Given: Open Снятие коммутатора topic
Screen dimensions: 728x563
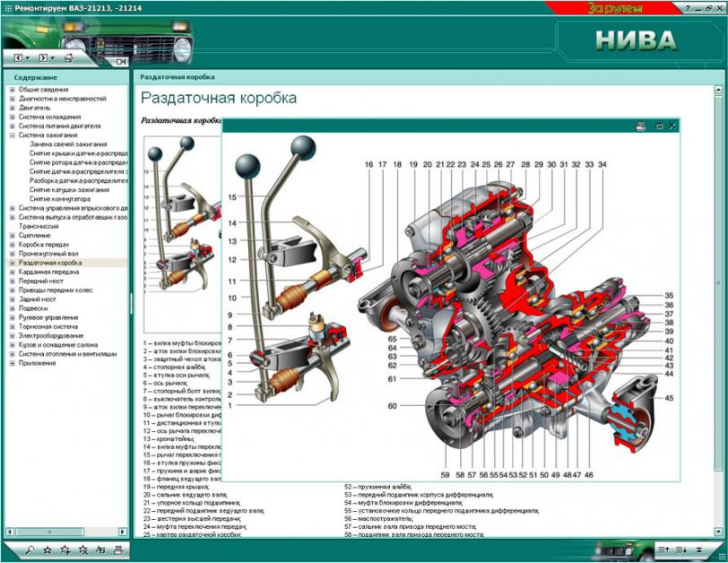Looking at the screenshot, I should click(x=60, y=199).
